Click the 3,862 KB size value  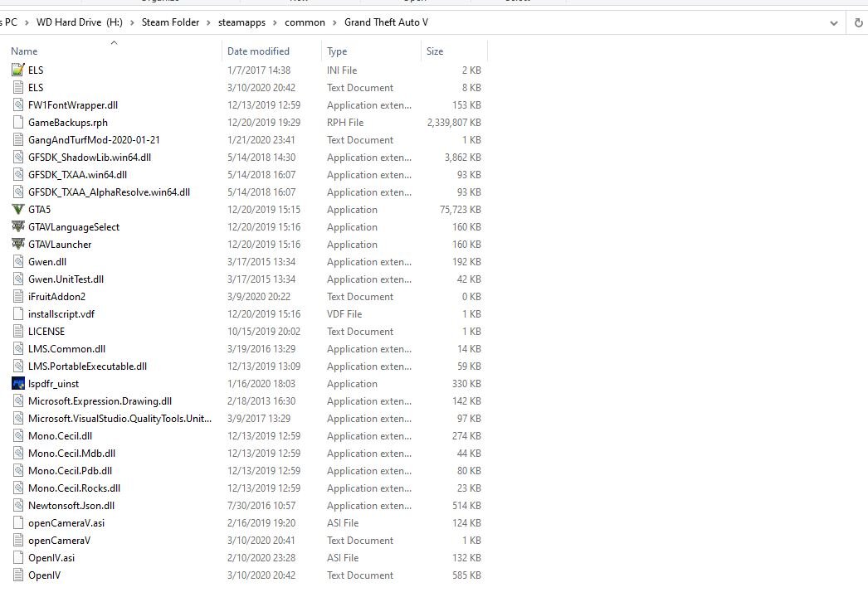(463, 158)
